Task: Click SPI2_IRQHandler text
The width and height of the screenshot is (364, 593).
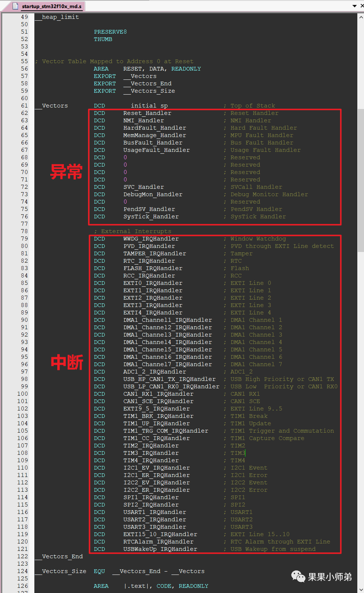Action: coord(151,505)
